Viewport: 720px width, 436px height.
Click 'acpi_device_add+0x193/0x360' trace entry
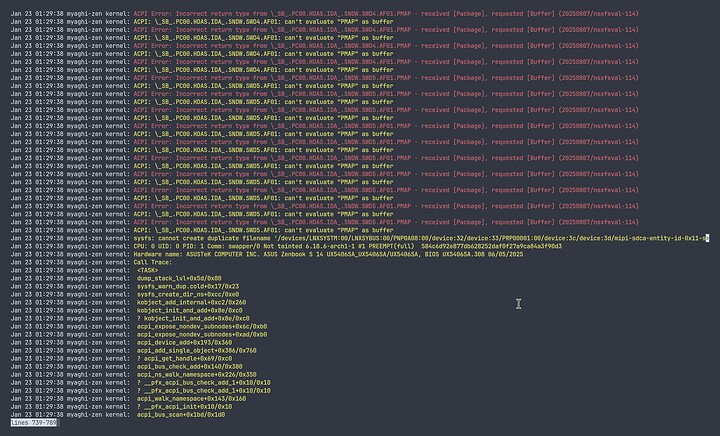(x=185, y=342)
